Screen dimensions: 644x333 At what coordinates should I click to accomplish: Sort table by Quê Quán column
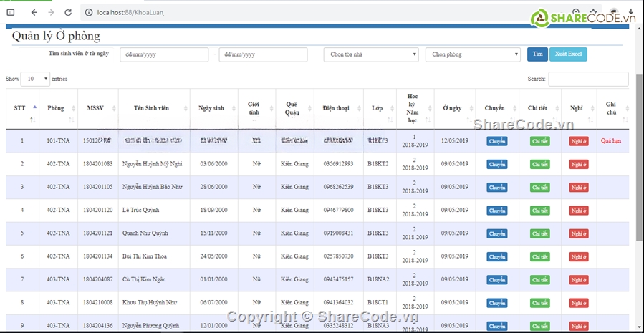295,109
